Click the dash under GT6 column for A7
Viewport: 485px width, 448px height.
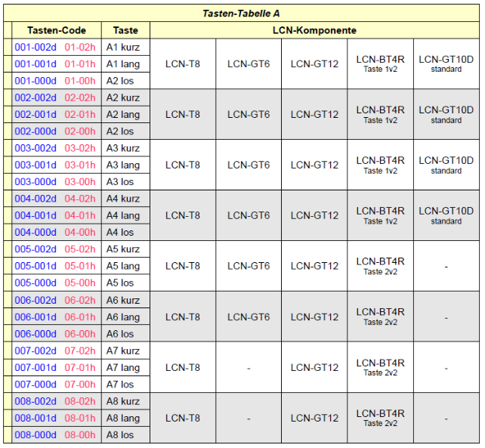248,368
